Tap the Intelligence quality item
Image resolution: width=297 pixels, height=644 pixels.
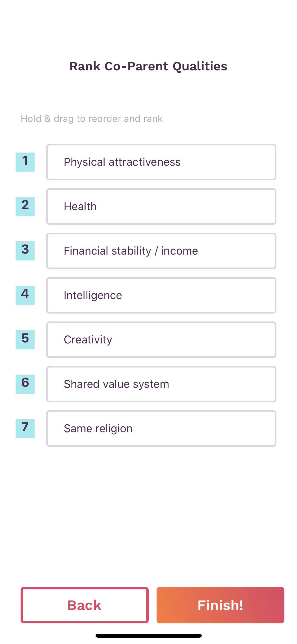pyautogui.click(x=161, y=295)
